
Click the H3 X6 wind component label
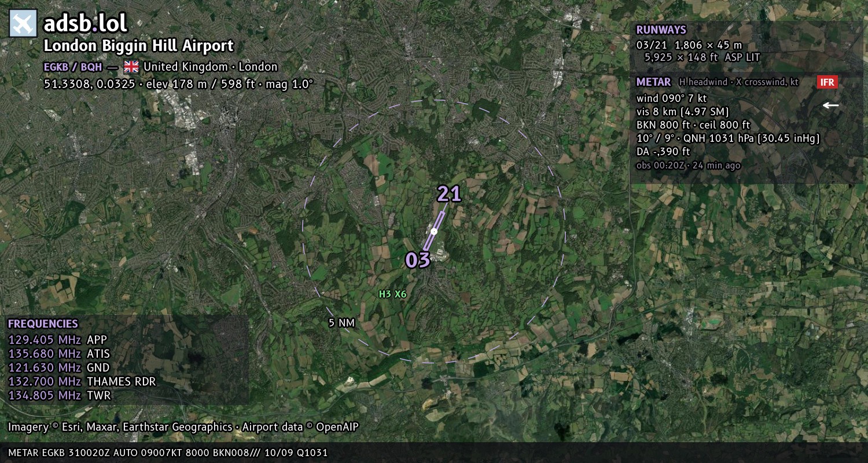(x=392, y=294)
